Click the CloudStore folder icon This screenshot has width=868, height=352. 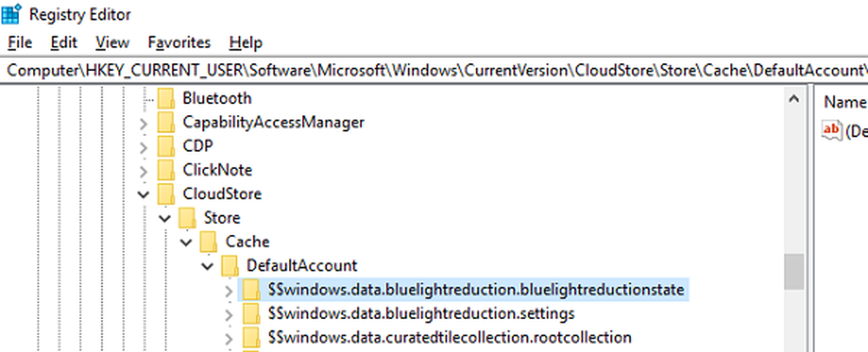166,194
